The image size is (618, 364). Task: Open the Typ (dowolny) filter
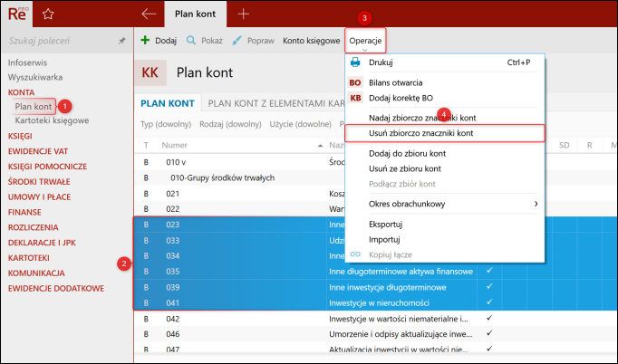click(x=166, y=124)
